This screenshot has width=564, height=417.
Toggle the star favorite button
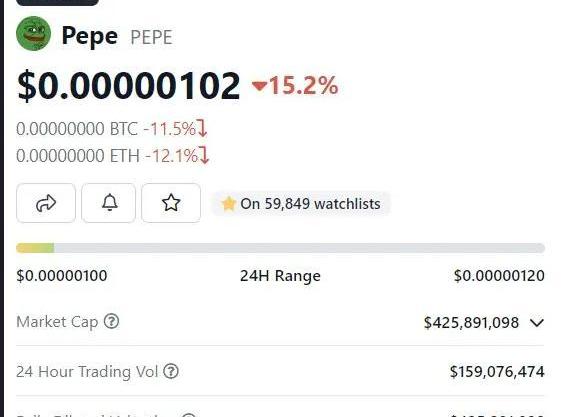click(x=171, y=203)
